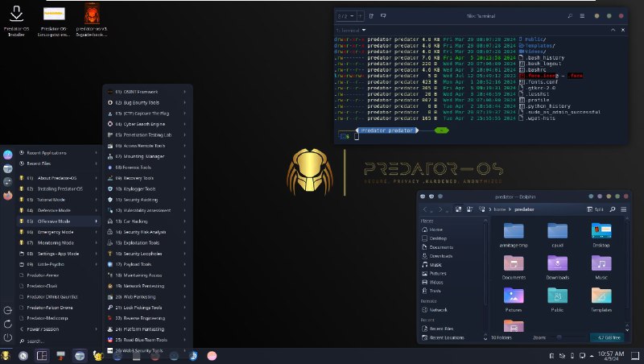Click 'home' in Dolphin breadcrumb
644x364 pixels.
(499, 209)
